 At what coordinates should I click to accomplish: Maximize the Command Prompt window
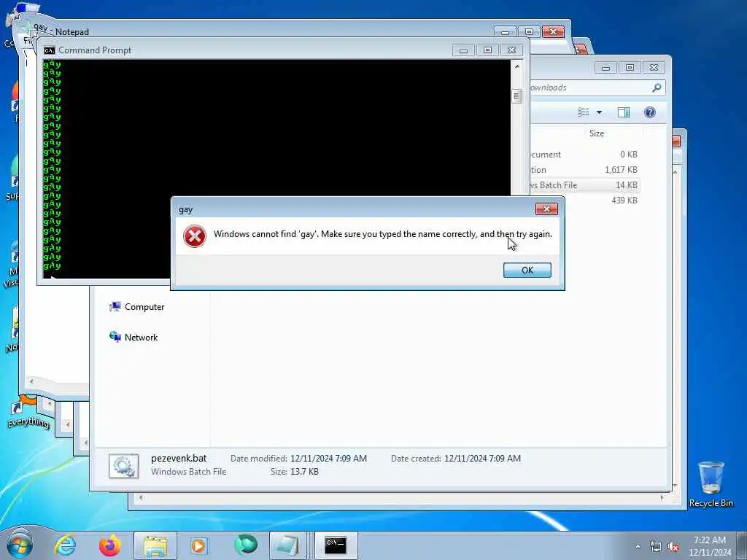487,50
